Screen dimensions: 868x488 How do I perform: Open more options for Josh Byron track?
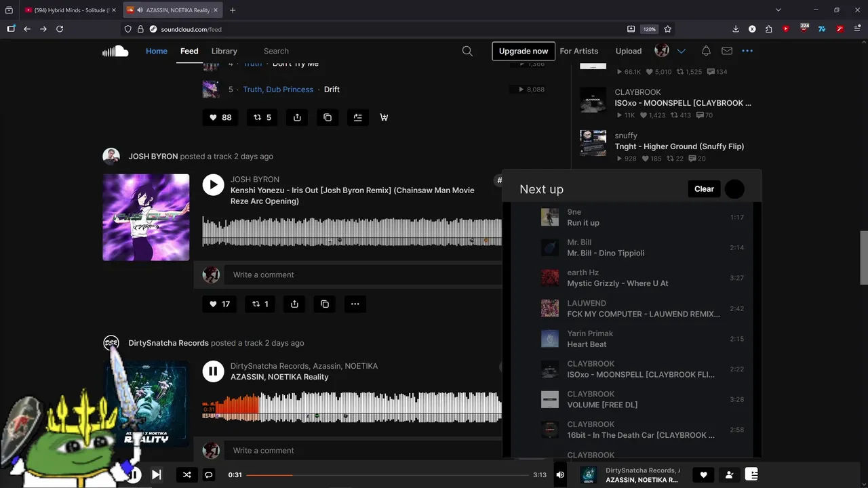pos(355,304)
